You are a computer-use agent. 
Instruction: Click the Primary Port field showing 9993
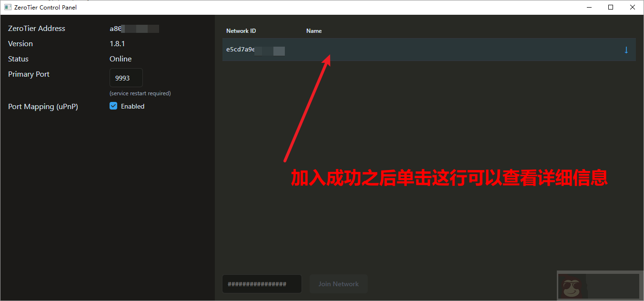[x=126, y=77]
